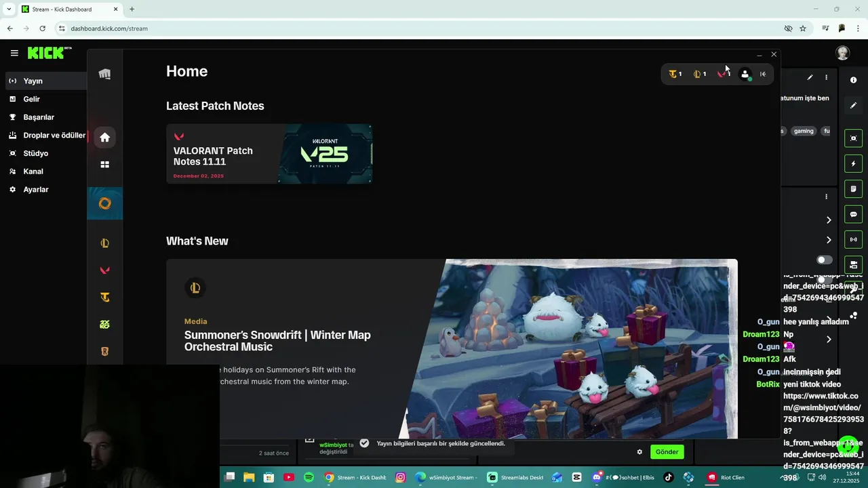
Task: Click the chat bubble icon in Kick rail
Action: (853, 214)
